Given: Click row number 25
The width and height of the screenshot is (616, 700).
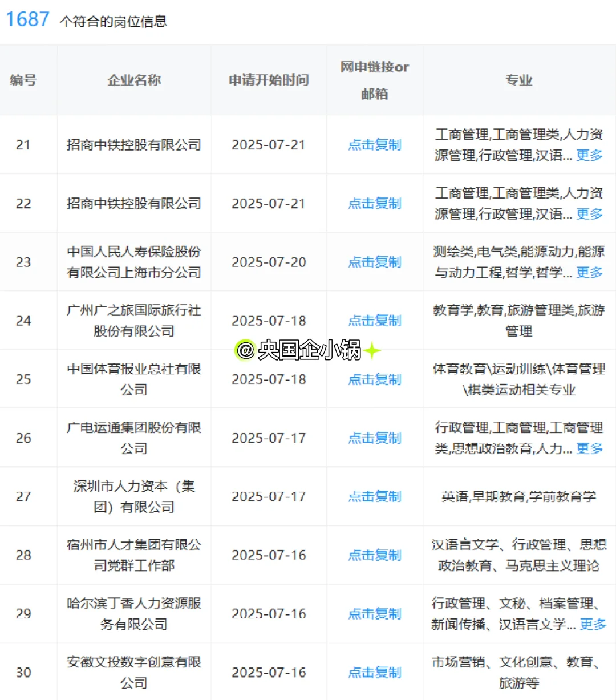Looking at the screenshot, I should [x=23, y=379].
